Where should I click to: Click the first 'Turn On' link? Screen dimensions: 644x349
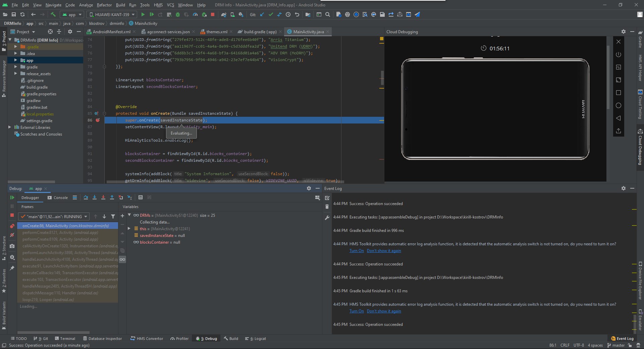(356, 251)
